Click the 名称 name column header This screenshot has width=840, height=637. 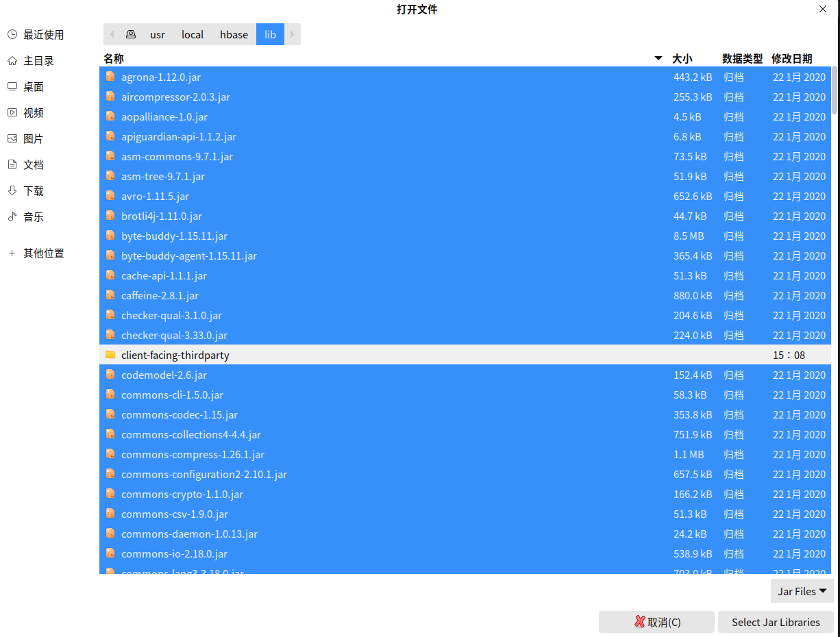tap(114, 59)
